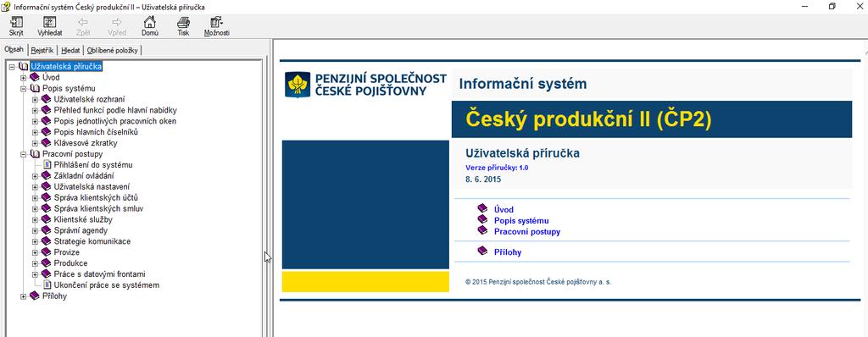Viewport: 868px width, 337px height.
Task: Select Uživatelská nastavení tree item
Action: coord(92,187)
